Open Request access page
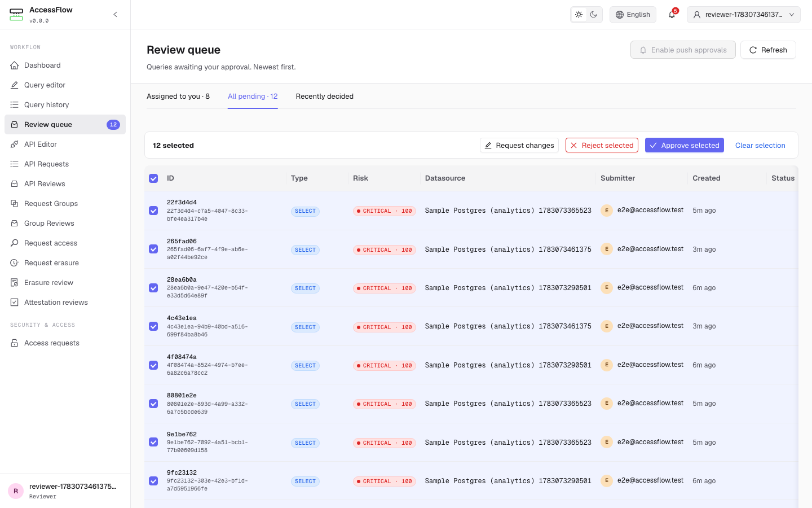Viewport: 812px width, 508px height. [x=65, y=243]
